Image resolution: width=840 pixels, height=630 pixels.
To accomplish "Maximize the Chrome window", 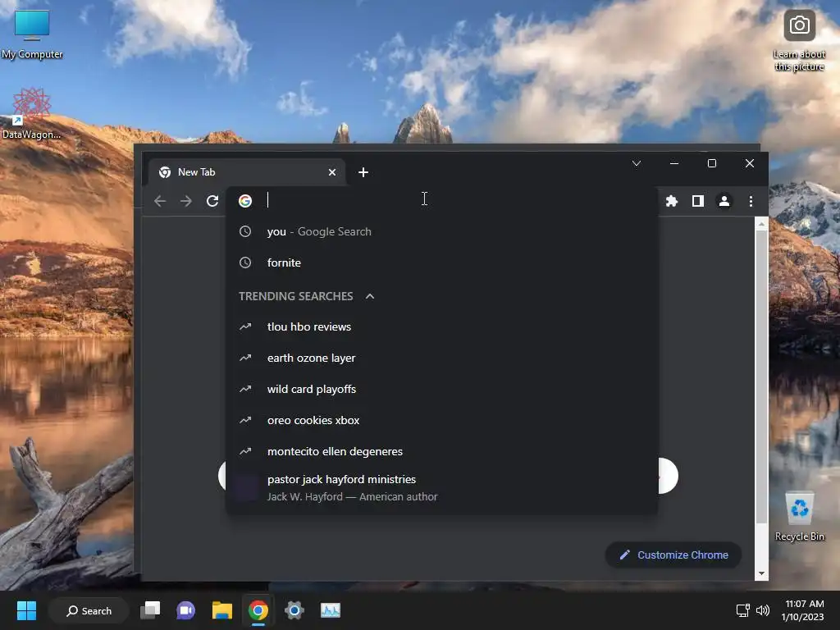I will [x=712, y=163].
